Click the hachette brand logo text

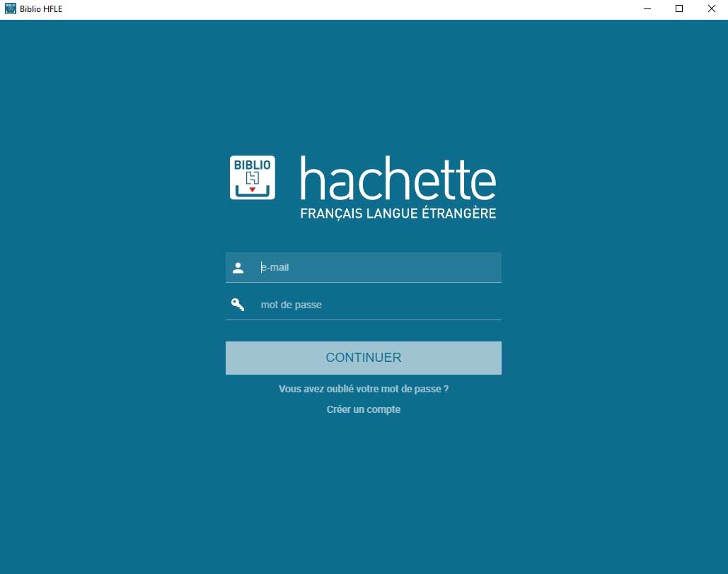click(398, 177)
